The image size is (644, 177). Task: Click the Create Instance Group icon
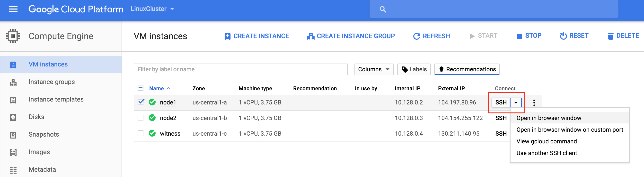point(311,36)
